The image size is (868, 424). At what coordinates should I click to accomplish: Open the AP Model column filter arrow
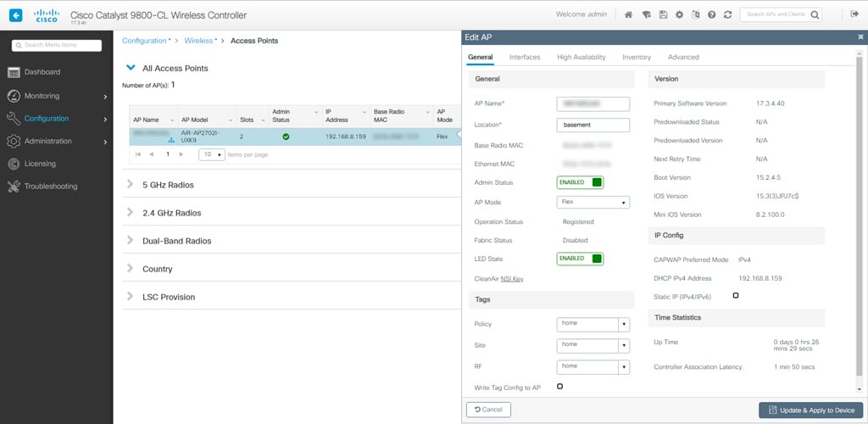[x=231, y=120]
